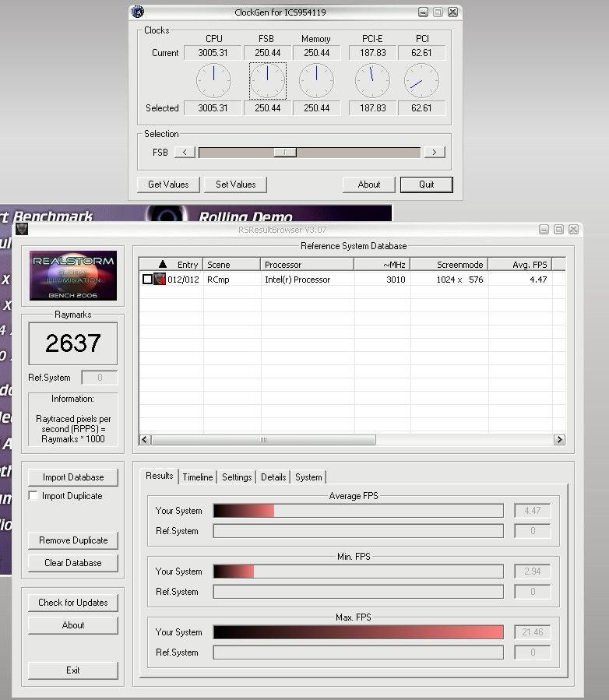
Task: Click the FSB left arrow button
Action: pos(185,153)
